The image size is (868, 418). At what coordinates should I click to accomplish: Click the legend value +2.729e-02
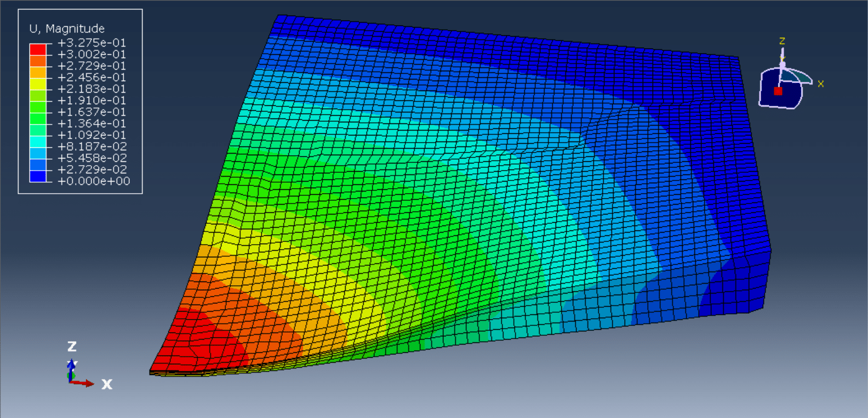click(92, 170)
